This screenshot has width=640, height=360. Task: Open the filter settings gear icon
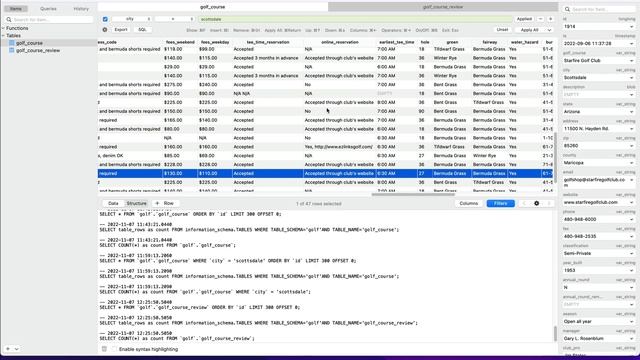point(105,30)
